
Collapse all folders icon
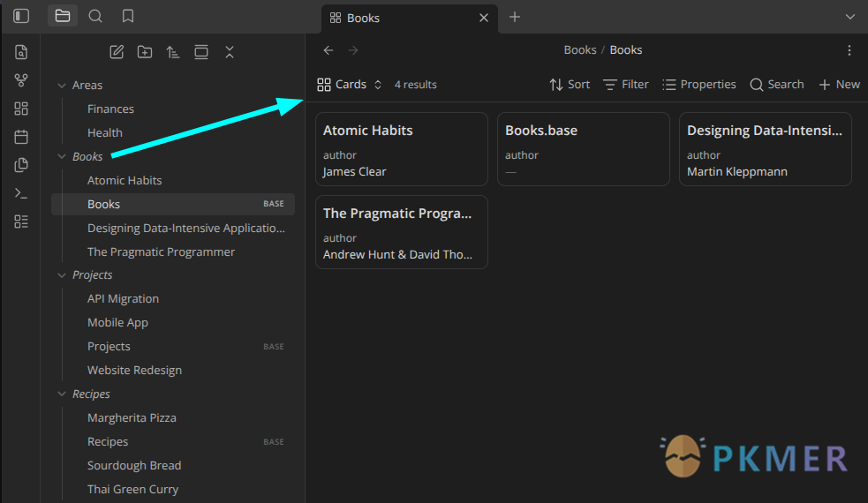pyautogui.click(x=230, y=52)
